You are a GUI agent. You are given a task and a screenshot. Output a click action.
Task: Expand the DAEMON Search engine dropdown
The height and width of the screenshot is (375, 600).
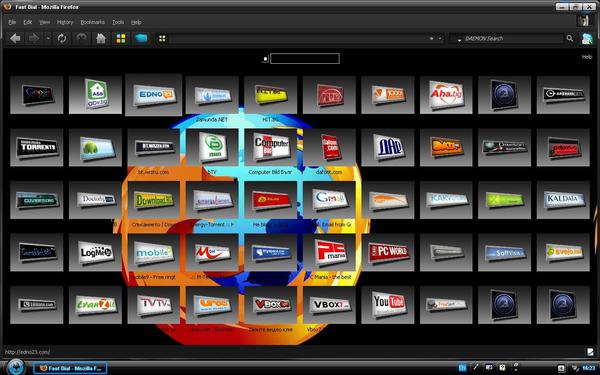click(x=459, y=39)
